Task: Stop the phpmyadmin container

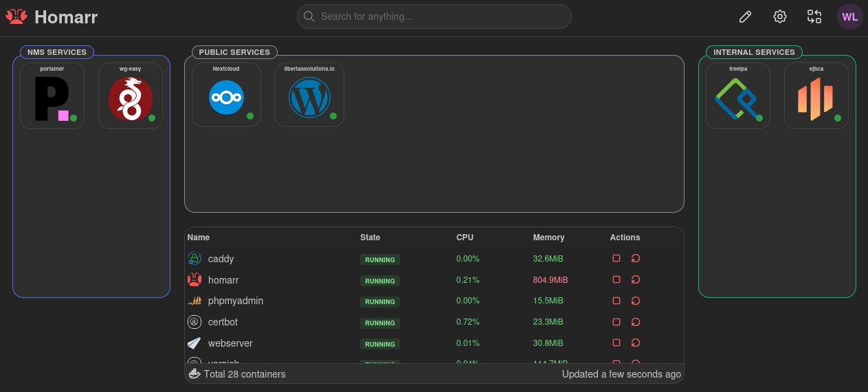Action: point(616,301)
